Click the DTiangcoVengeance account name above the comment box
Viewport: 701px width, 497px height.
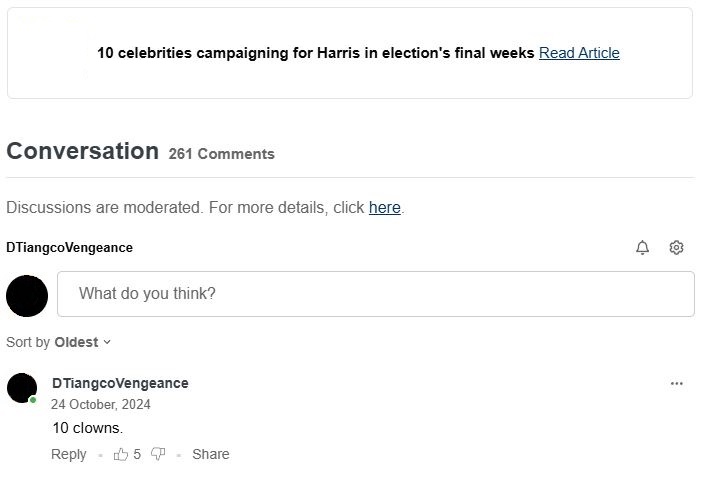[69, 247]
